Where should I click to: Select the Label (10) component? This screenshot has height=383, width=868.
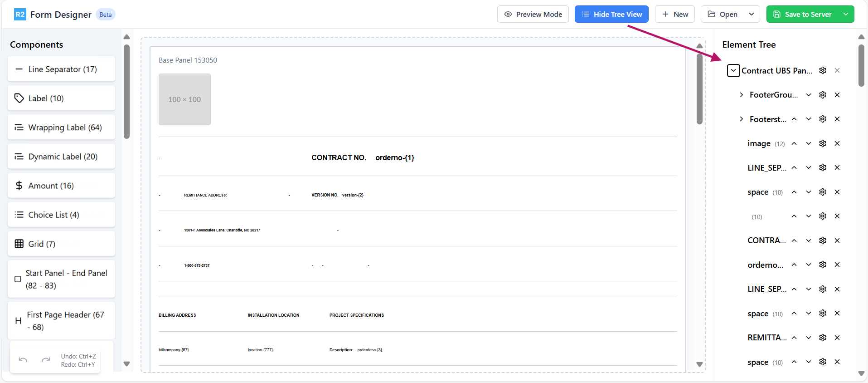pyautogui.click(x=61, y=98)
